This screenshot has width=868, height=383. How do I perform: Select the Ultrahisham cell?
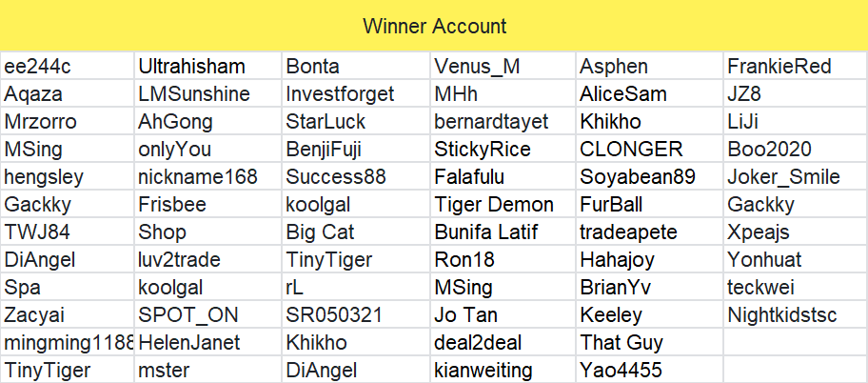click(x=208, y=66)
